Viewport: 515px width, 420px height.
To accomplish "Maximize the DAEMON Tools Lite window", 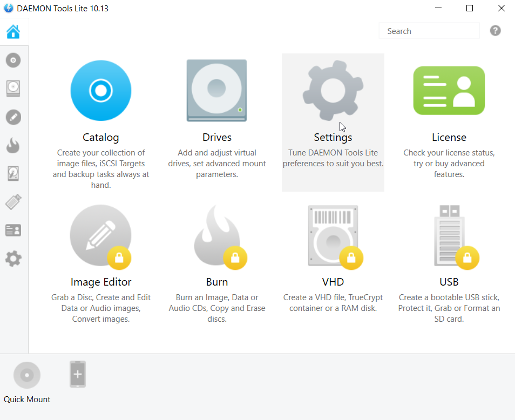I will click(x=470, y=8).
